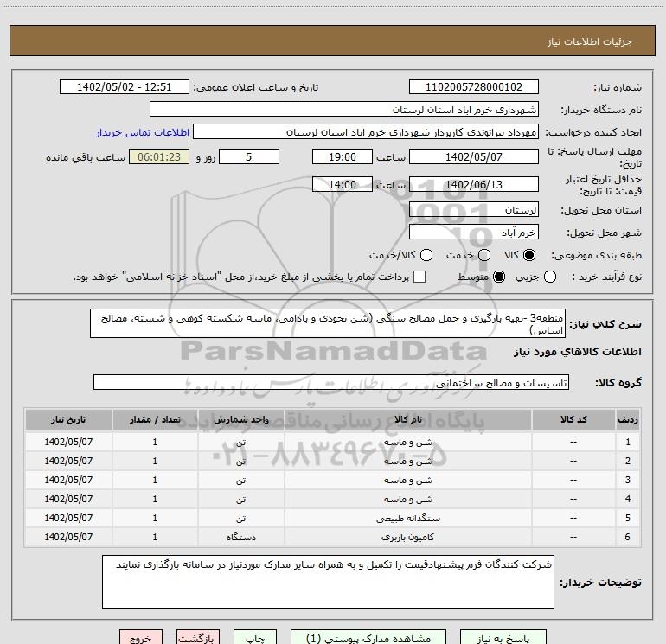
Task: Click the request creator name field
Action: (366, 132)
